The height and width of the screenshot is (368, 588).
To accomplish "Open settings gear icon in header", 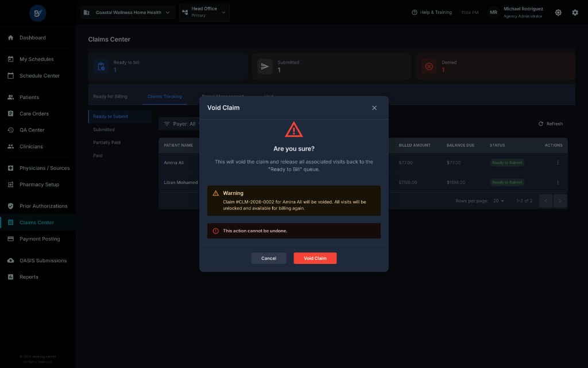I will 575,13.
